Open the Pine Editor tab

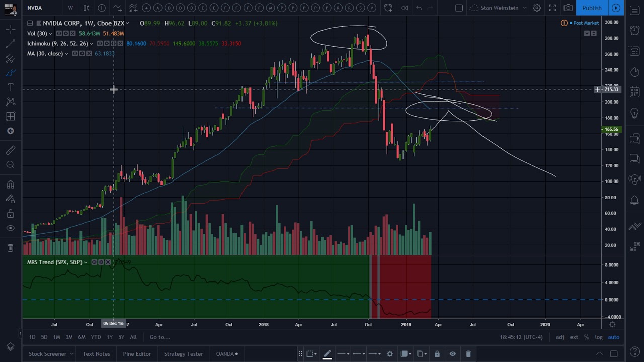pos(137,354)
